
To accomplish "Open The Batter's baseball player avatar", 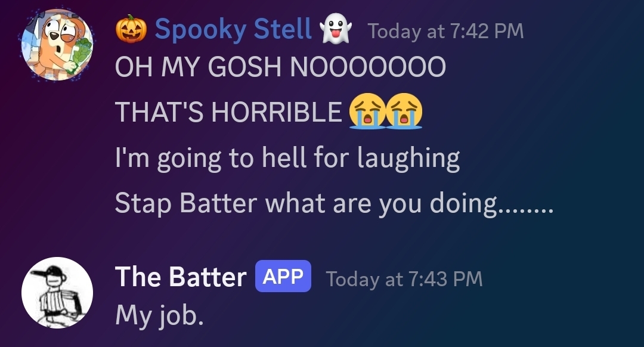I will pos(57,293).
